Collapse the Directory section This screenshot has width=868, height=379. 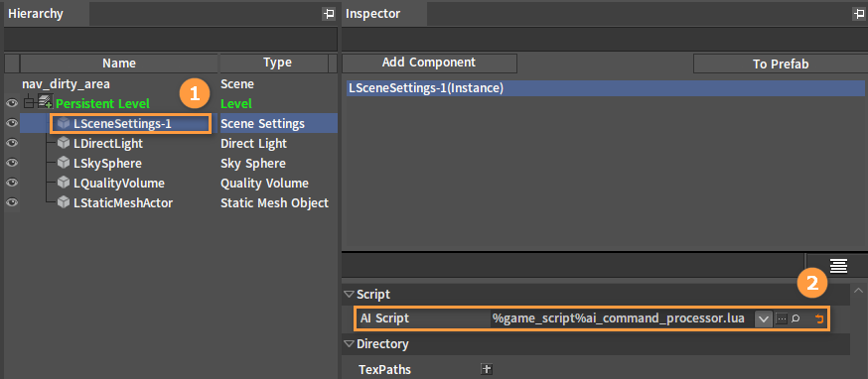[x=349, y=344]
